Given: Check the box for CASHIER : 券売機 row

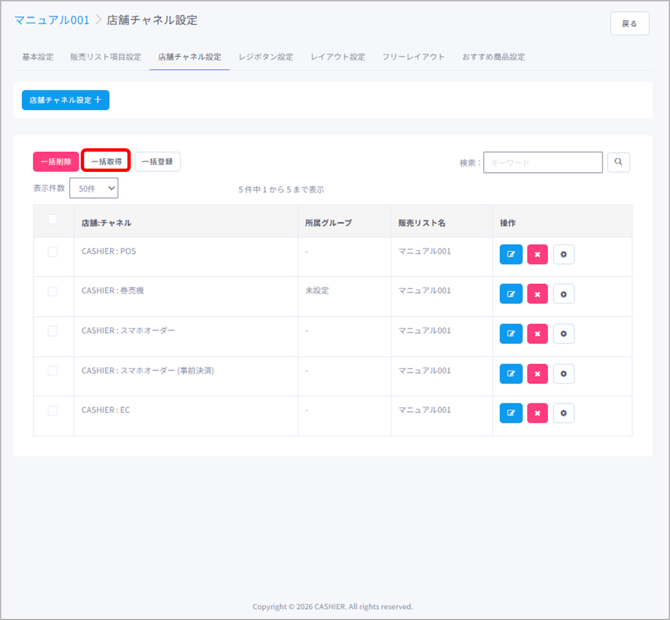Looking at the screenshot, I should (53, 291).
